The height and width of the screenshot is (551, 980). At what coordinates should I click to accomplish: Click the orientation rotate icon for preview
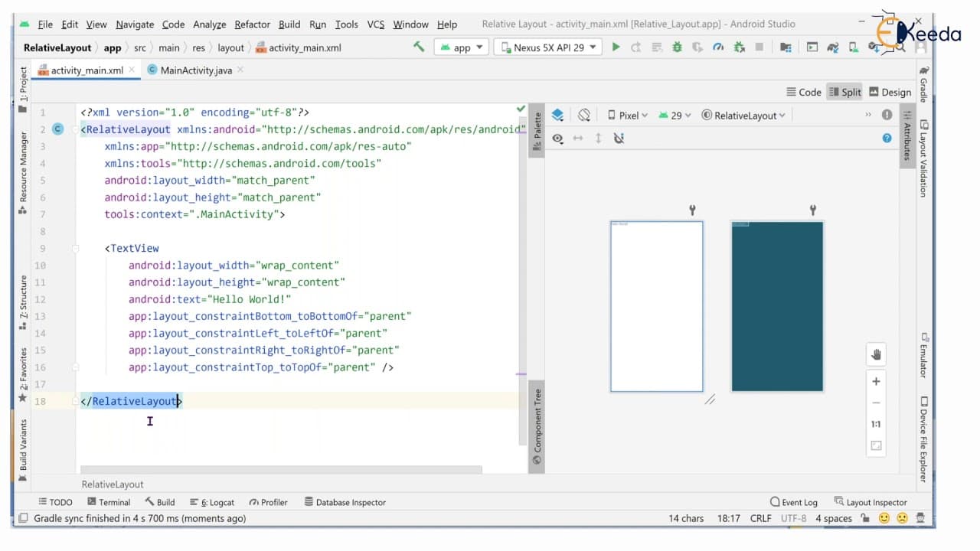584,116
